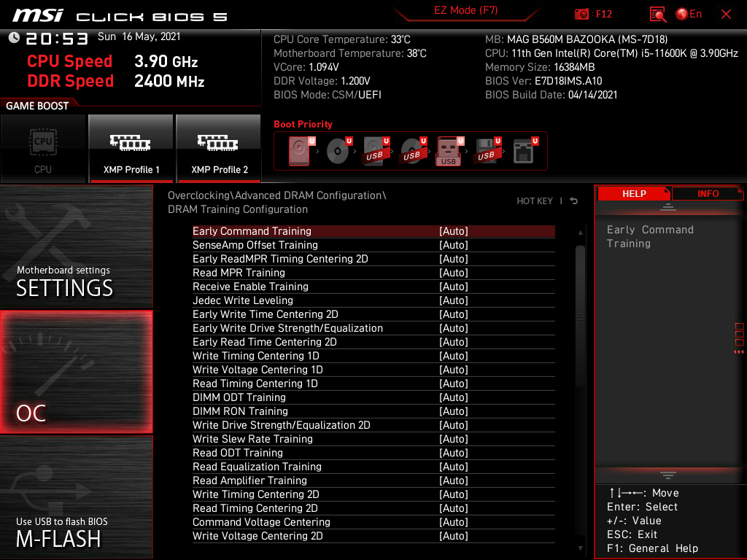Image resolution: width=747 pixels, height=560 pixels.
Task: Enable XMP Profile 2
Action: [x=219, y=149]
